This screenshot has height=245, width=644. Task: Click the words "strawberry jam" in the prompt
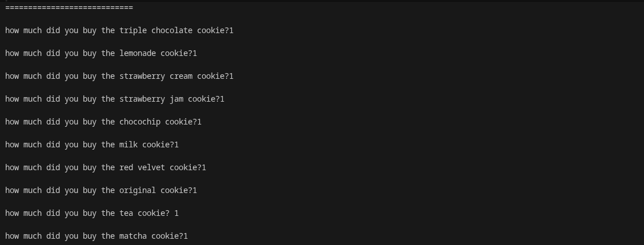151,99
